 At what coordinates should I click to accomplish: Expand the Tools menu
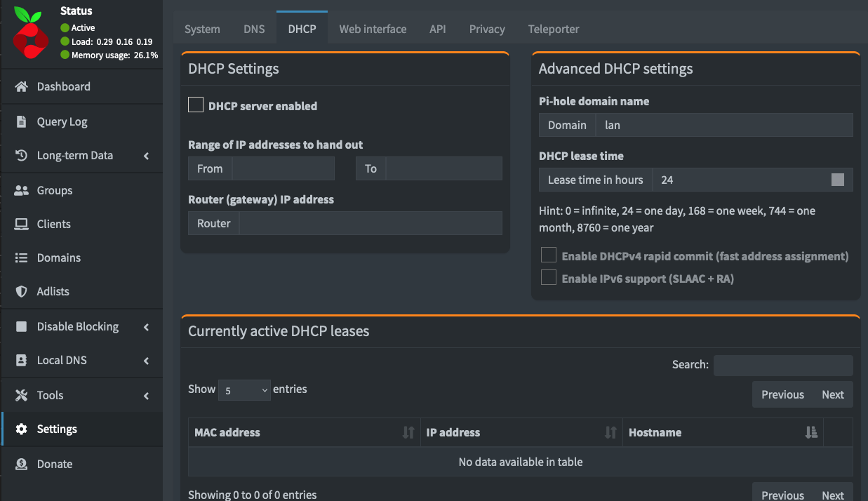coord(49,395)
